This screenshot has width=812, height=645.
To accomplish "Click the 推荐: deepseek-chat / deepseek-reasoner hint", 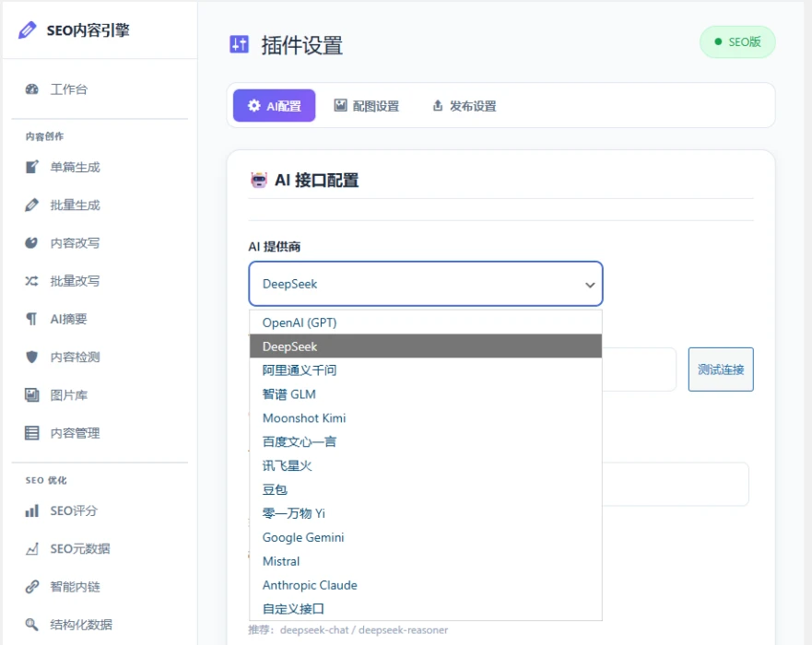I will click(x=348, y=630).
